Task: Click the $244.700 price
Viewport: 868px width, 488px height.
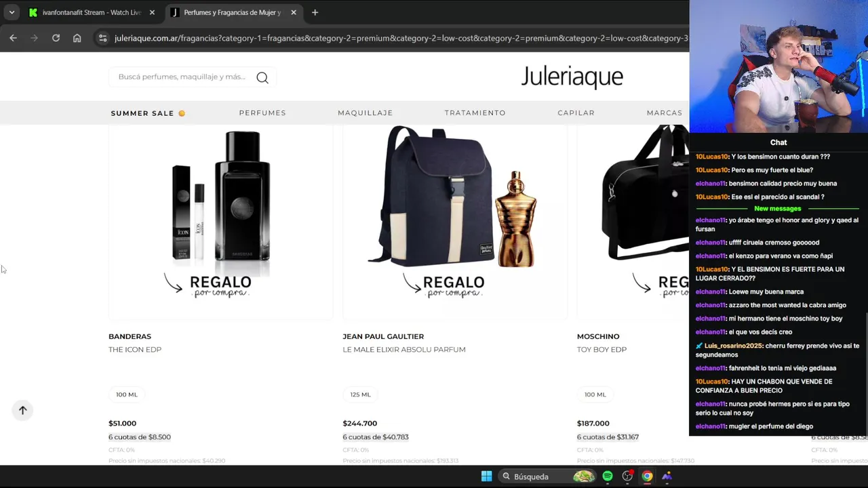Action: [x=359, y=424]
